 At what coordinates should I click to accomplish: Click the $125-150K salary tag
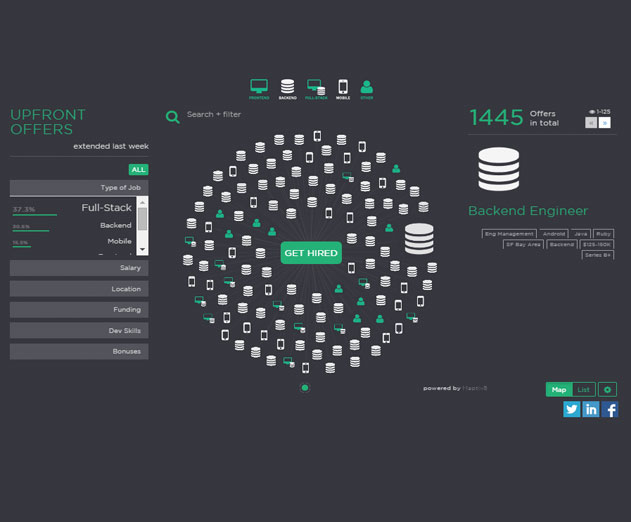point(597,244)
